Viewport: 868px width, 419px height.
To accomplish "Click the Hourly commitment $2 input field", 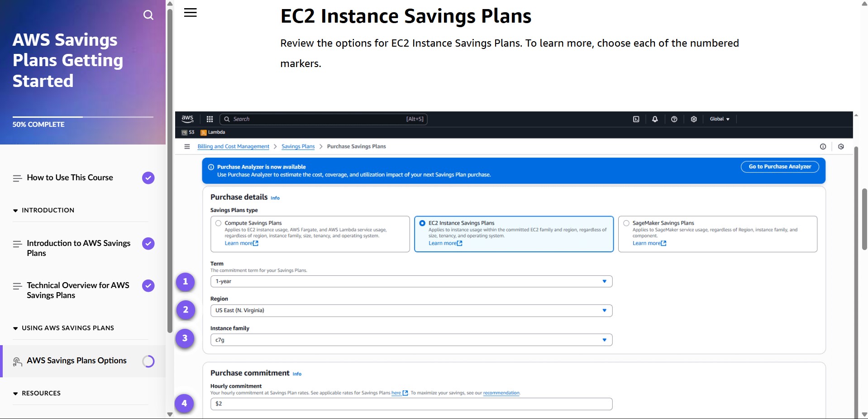I will click(x=411, y=404).
